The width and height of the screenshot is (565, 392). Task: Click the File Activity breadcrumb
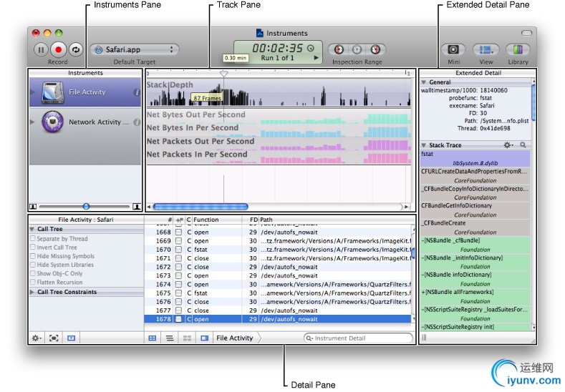coord(235,338)
